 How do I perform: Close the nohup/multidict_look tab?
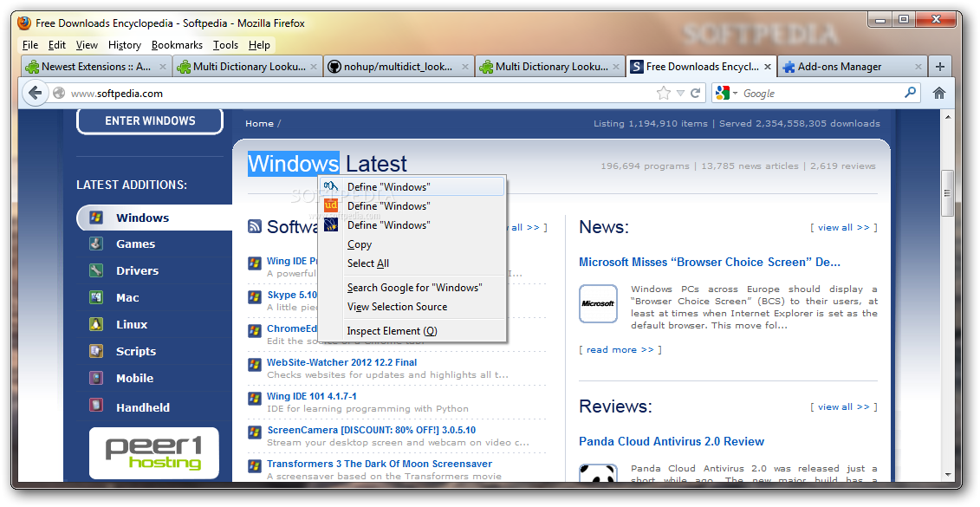(465, 66)
